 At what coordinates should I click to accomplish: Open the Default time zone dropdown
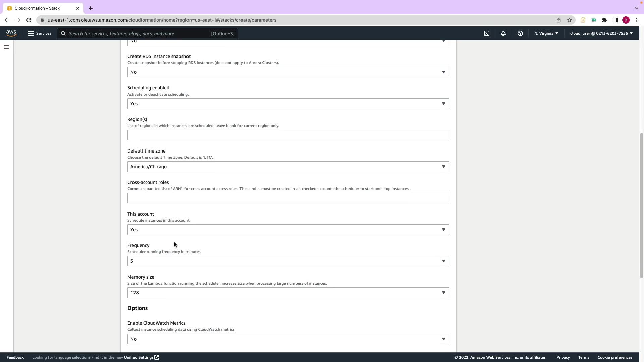tap(288, 167)
